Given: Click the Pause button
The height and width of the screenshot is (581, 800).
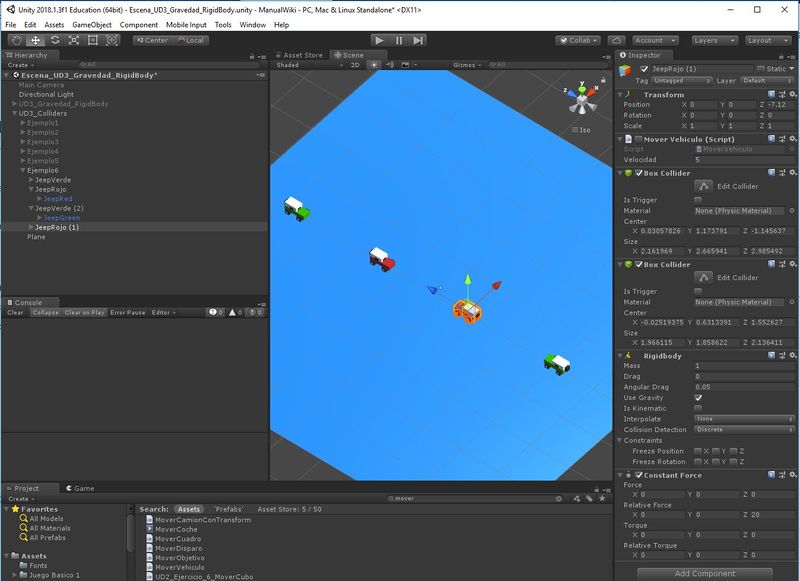Looking at the screenshot, I should tap(398, 40).
